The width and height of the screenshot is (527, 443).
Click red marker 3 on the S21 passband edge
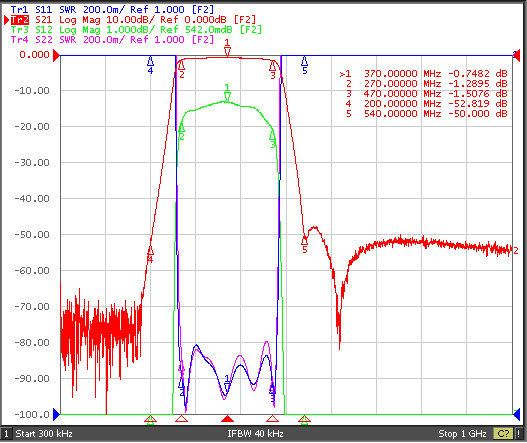point(273,70)
